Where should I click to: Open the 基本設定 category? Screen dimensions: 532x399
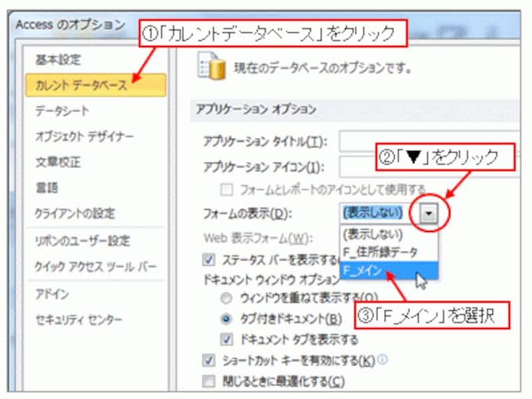(x=58, y=59)
